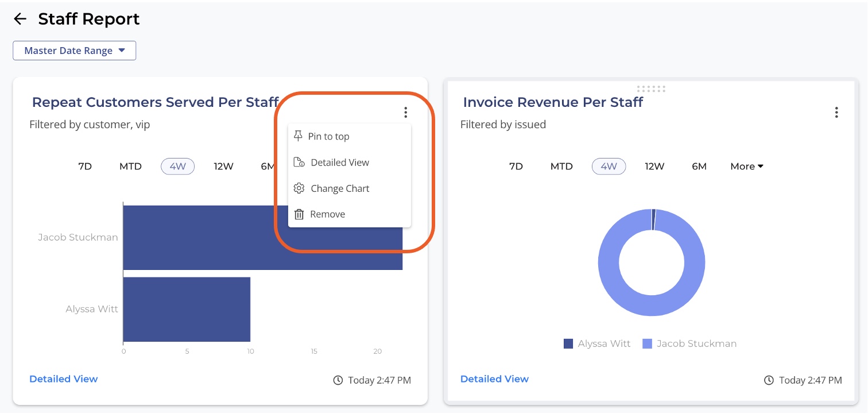Open Detailed View link under Invoice Revenue chart

pos(495,379)
